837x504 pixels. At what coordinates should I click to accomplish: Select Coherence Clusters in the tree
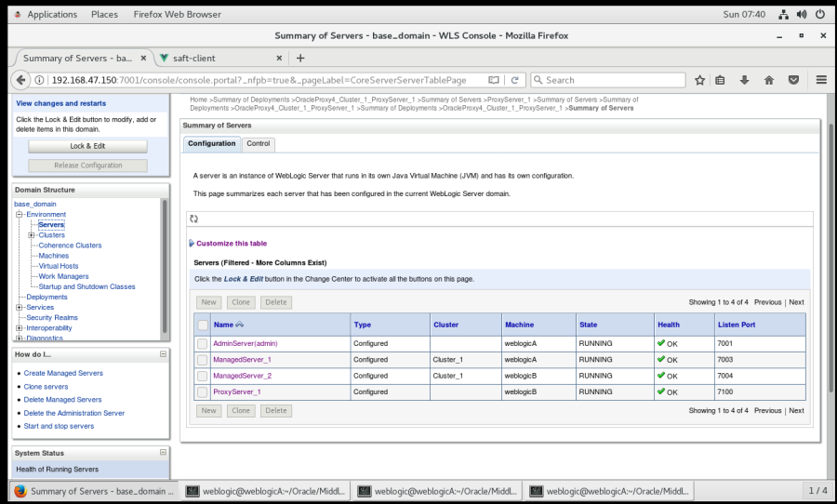pyautogui.click(x=70, y=245)
